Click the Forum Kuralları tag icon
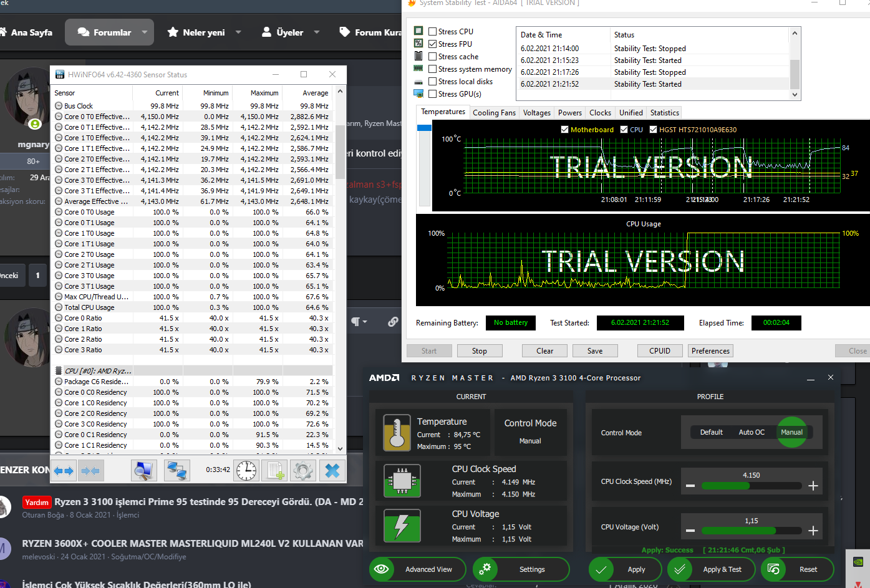Viewport: 870px width, 588px height. [344, 32]
